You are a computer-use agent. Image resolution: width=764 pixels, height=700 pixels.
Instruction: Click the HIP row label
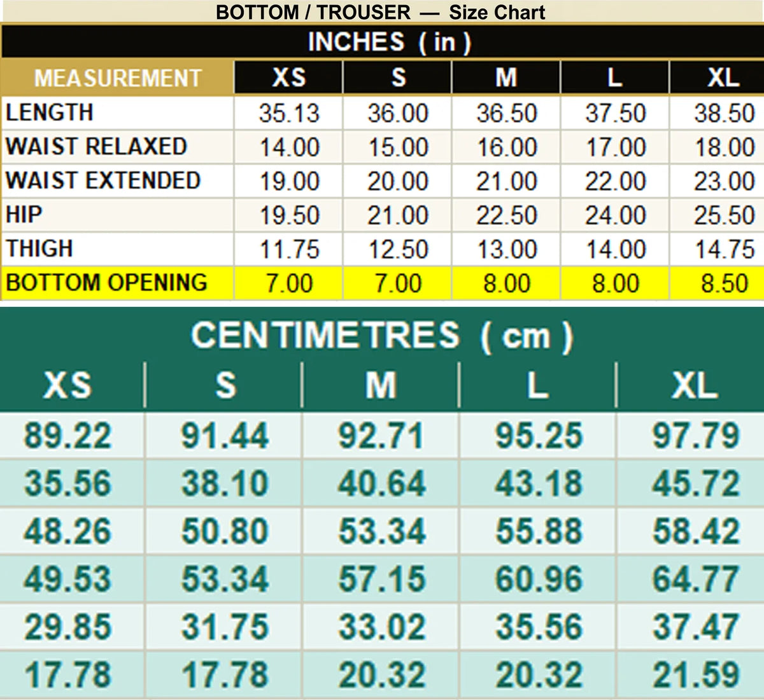tap(24, 215)
